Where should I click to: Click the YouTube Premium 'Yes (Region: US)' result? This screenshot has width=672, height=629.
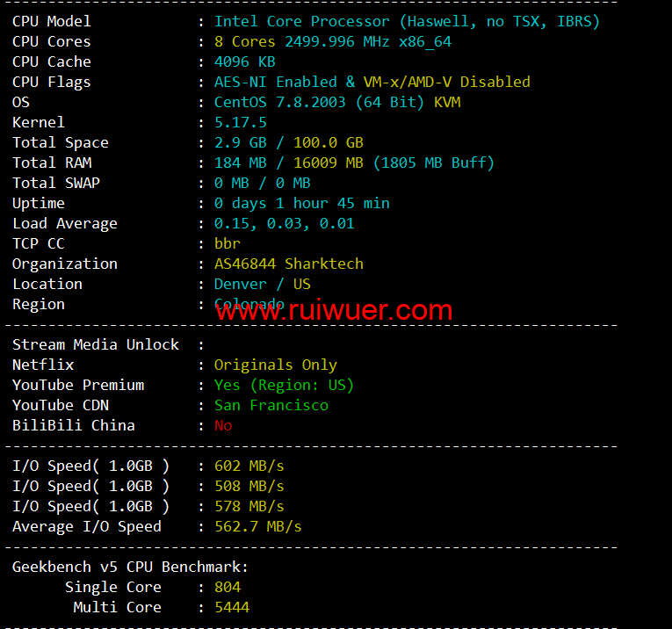pyautogui.click(x=284, y=385)
